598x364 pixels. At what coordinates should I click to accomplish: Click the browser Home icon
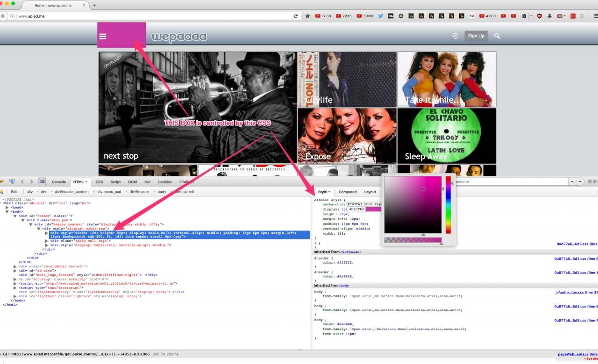pyautogui.click(x=307, y=16)
